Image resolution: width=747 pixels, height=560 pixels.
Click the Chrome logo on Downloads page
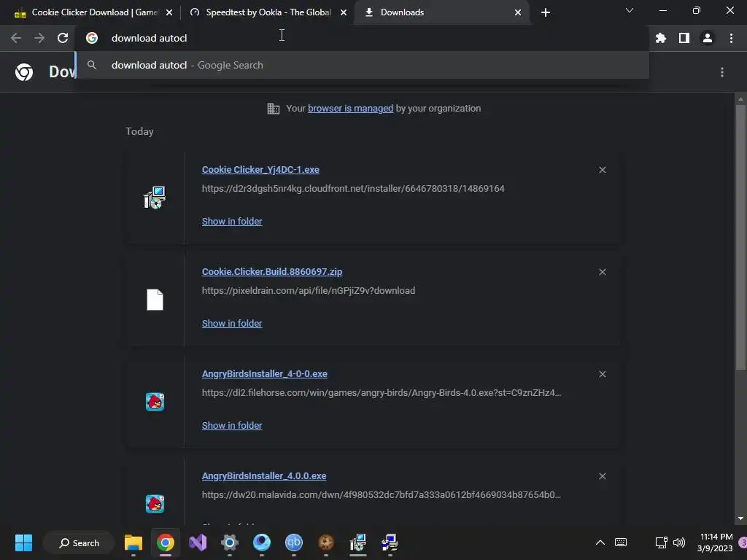point(24,72)
